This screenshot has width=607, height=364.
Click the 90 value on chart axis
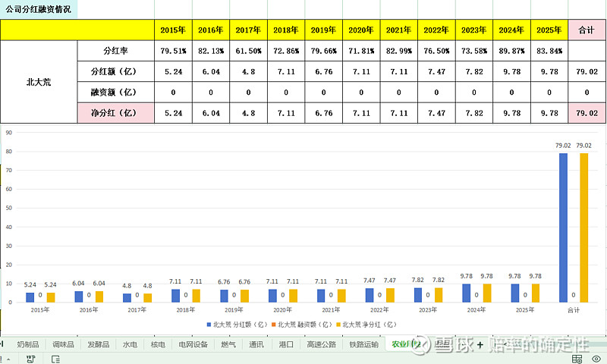click(9, 132)
